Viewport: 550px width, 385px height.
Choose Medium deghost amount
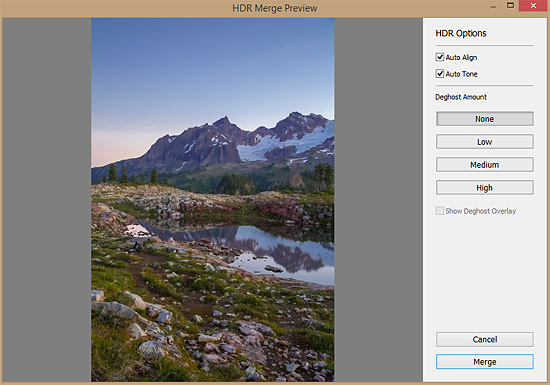(x=484, y=164)
